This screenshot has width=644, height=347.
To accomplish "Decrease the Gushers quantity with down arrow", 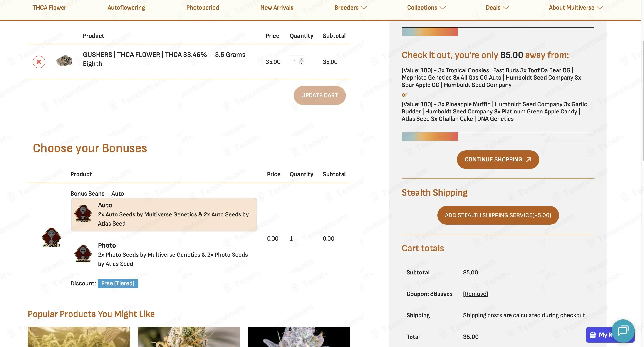I will point(302,63).
